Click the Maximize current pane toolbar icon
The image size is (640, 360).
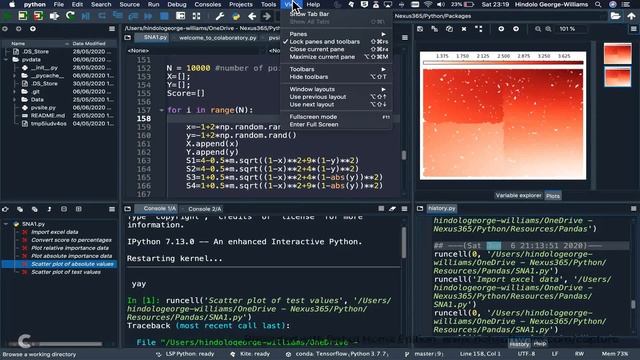pos(180,16)
